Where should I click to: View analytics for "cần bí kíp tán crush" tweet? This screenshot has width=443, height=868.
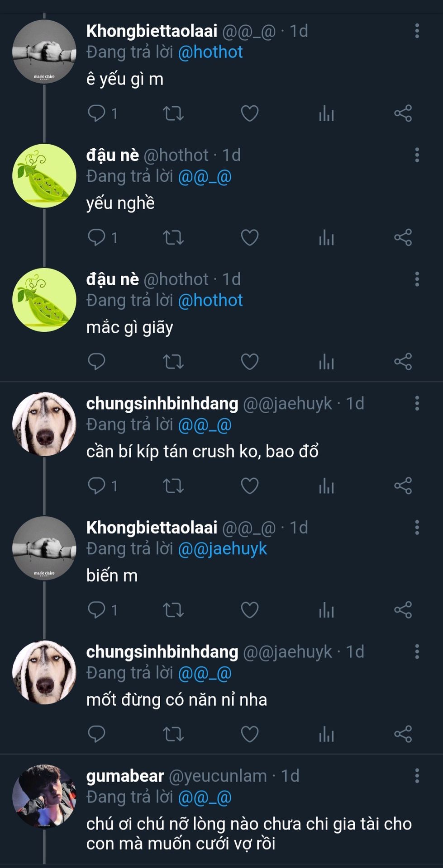[x=326, y=486]
